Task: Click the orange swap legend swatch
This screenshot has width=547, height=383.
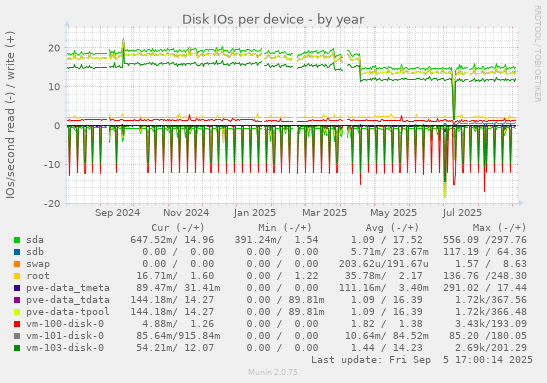Action: pyautogui.click(x=17, y=264)
